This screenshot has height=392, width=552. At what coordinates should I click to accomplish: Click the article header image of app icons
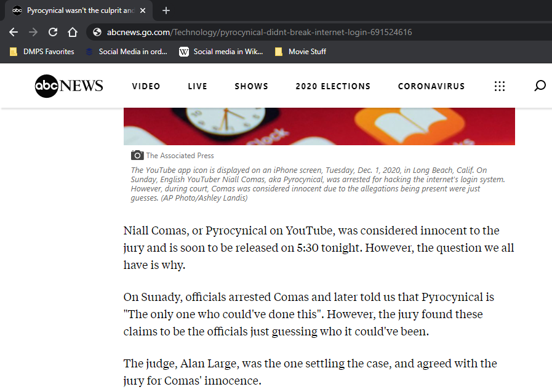(x=319, y=126)
